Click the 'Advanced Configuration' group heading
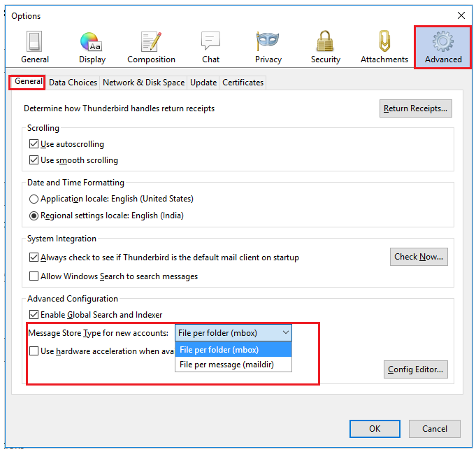Image resolution: width=476 pixels, height=452 pixels. pyautogui.click(x=73, y=299)
